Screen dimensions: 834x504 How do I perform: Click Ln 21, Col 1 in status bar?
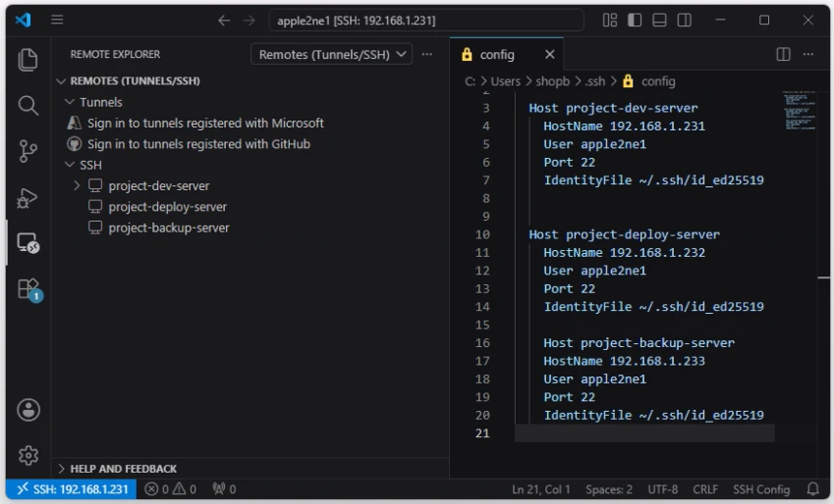point(540,489)
